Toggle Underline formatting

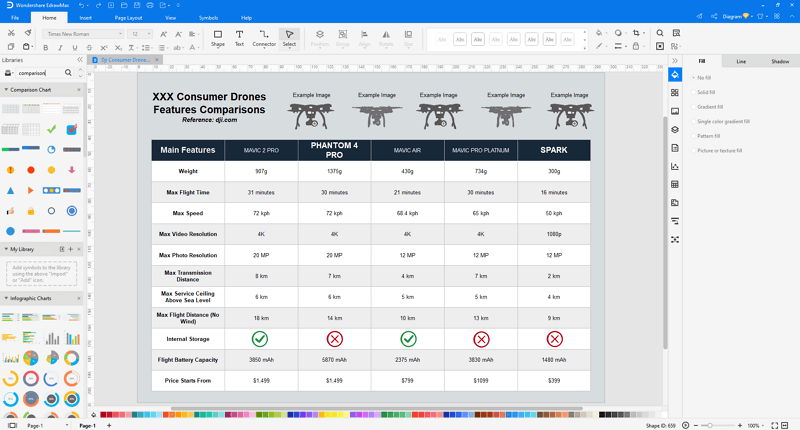pyautogui.click(x=75, y=47)
